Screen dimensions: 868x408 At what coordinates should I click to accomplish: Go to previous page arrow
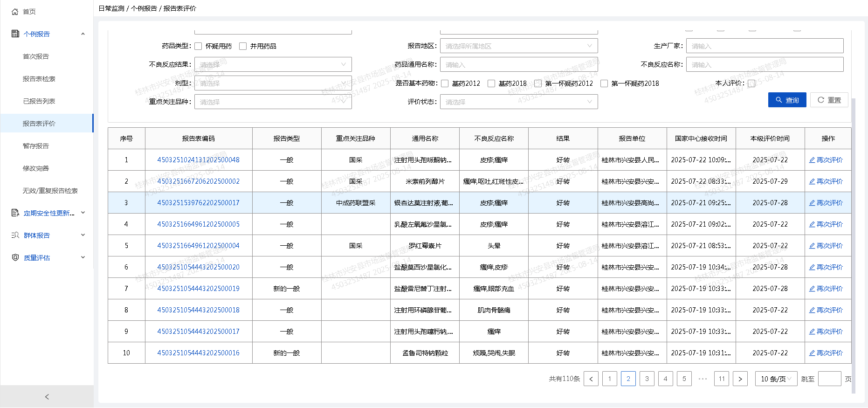(591, 379)
